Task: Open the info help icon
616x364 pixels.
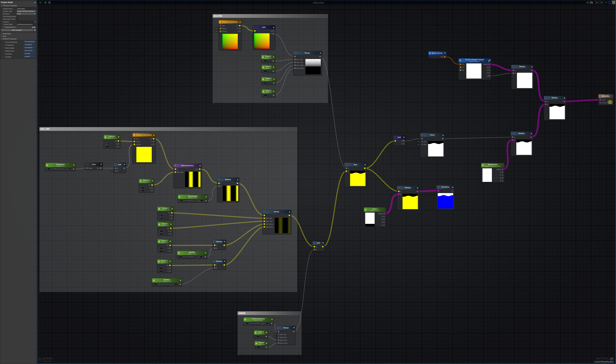Action: [609, 2]
